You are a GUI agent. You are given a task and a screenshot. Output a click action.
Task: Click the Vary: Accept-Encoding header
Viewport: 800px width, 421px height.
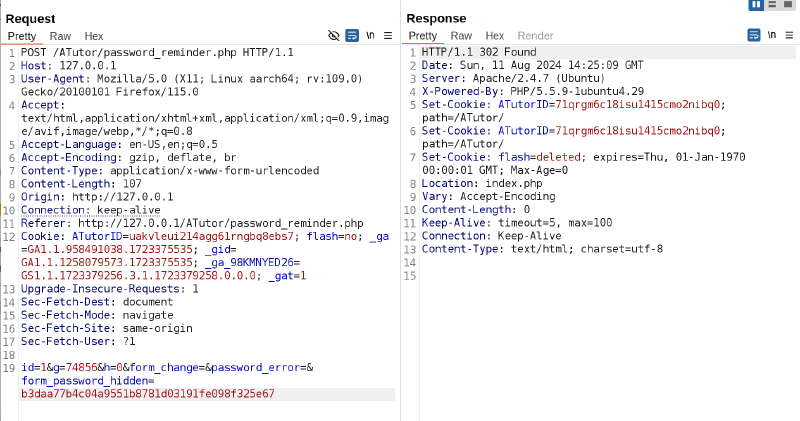tap(488, 196)
